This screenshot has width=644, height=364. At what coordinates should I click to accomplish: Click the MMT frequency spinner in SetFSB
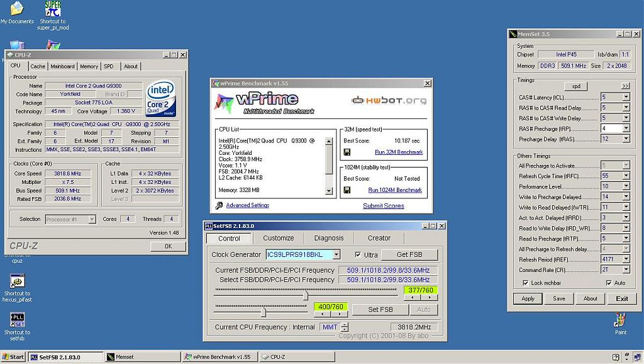pyautogui.click(x=345, y=327)
